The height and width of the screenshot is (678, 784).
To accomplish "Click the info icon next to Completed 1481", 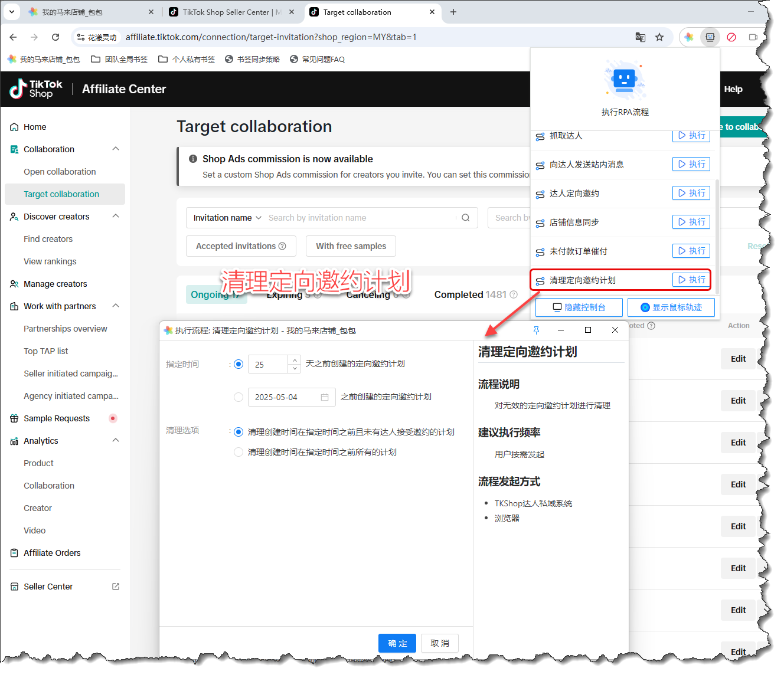I will pos(514,294).
